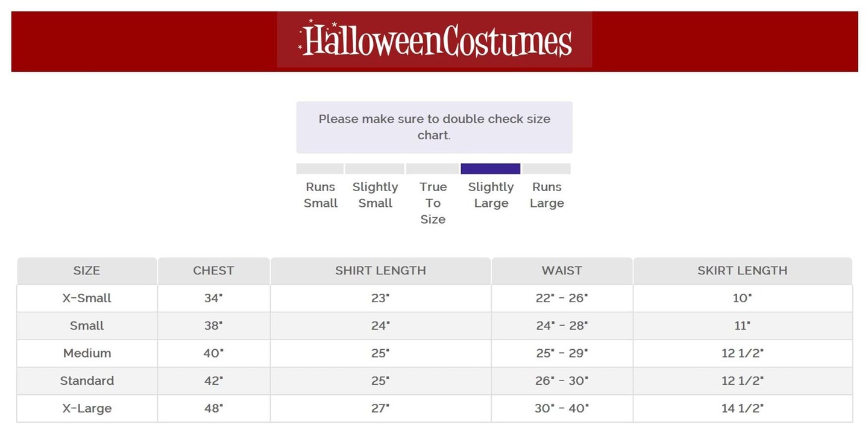The image size is (868, 439).
Task: Select the X-Small size row label
Action: [87, 298]
